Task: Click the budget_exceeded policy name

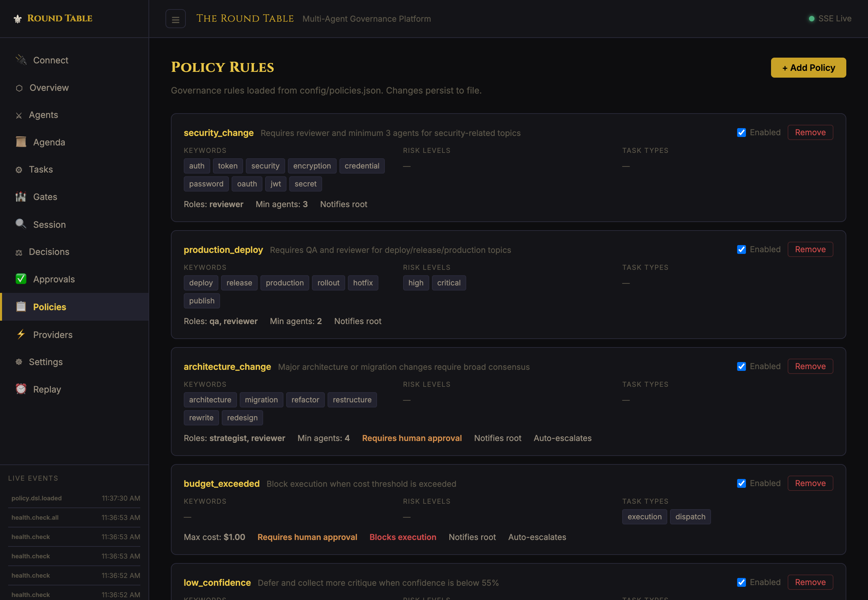Action: click(x=221, y=484)
